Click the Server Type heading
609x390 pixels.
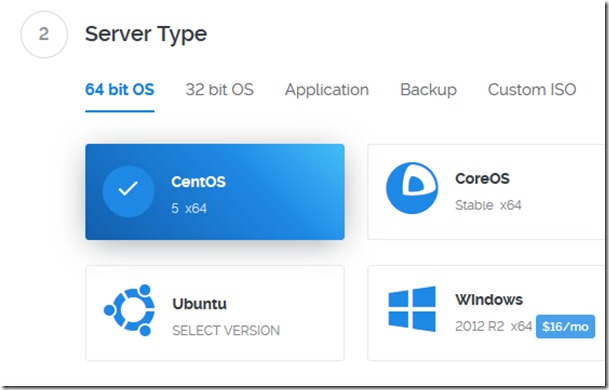[x=146, y=34]
